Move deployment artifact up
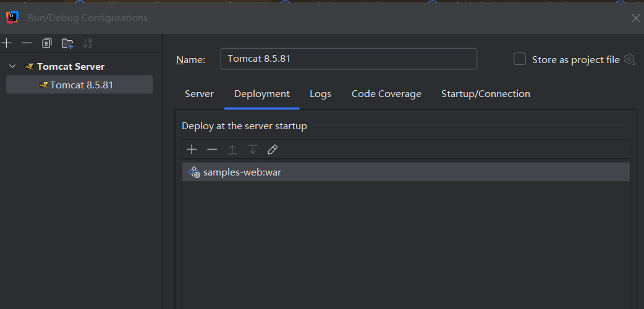644x309 pixels. 232,149
